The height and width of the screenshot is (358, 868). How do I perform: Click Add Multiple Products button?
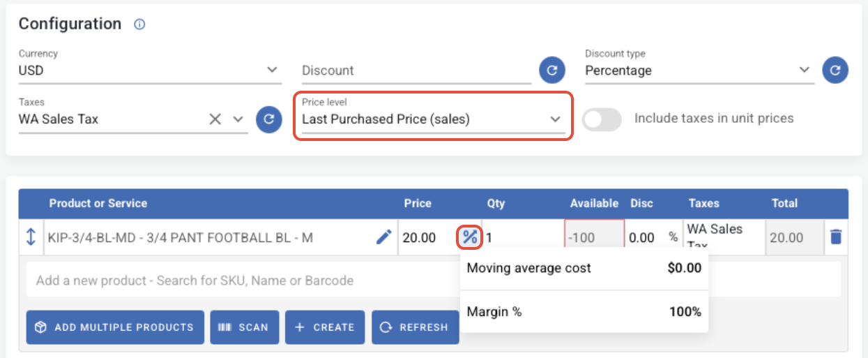[115, 327]
